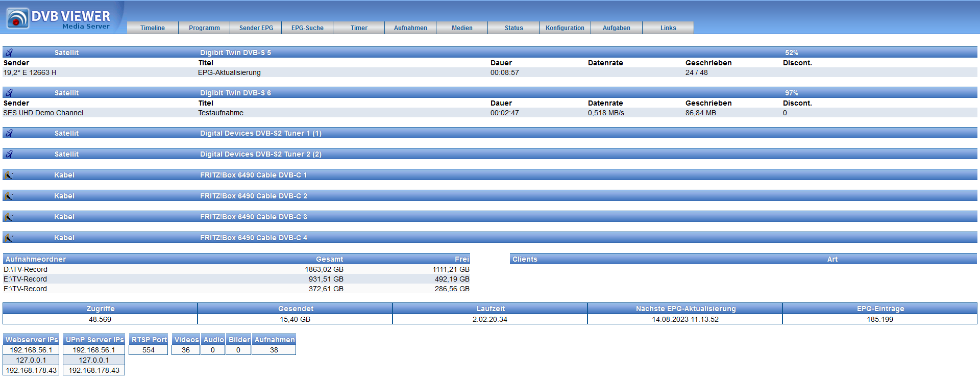Click the Testaufnahme recording title
Screen dimensions: 980x382
coord(220,113)
